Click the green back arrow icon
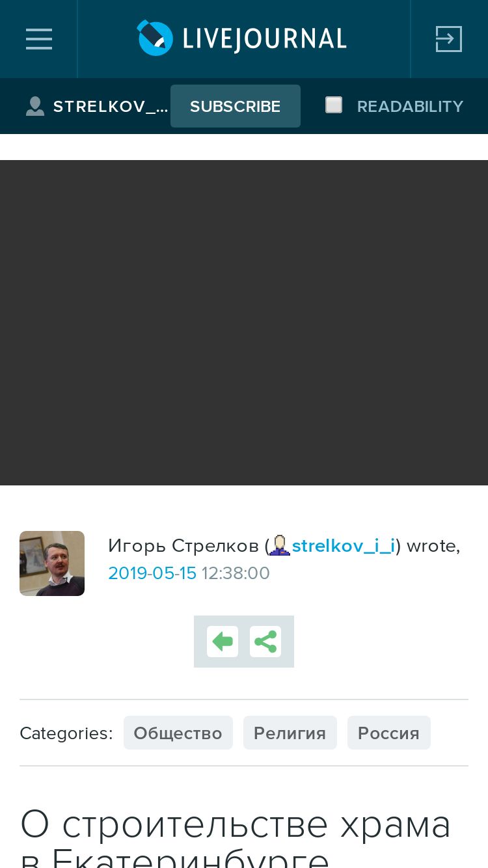 pyautogui.click(x=223, y=642)
